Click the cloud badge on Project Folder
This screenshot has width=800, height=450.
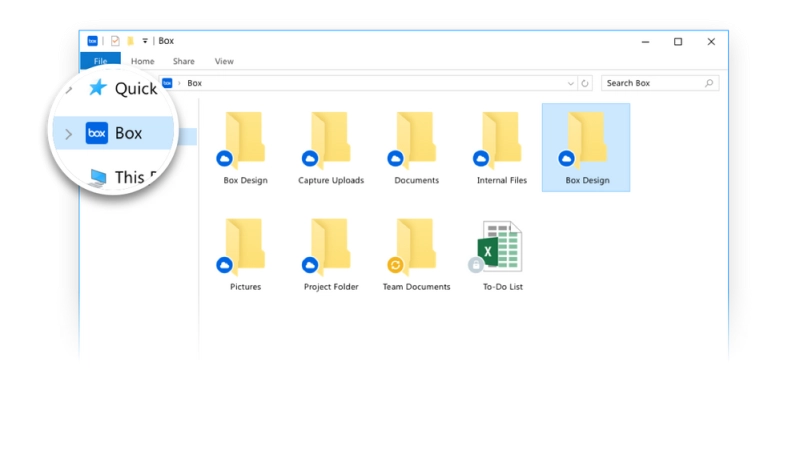pyautogui.click(x=310, y=265)
